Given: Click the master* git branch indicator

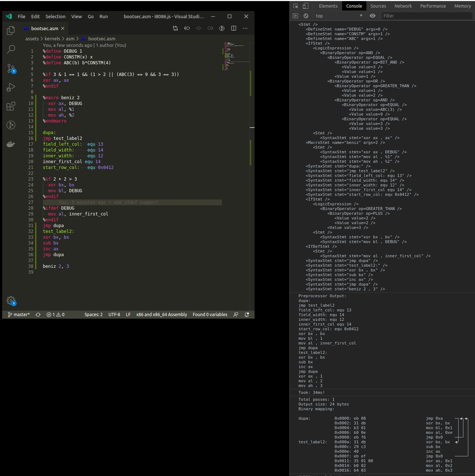Looking at the screenshot, I should pyautogui.click(x=19, y=315).
